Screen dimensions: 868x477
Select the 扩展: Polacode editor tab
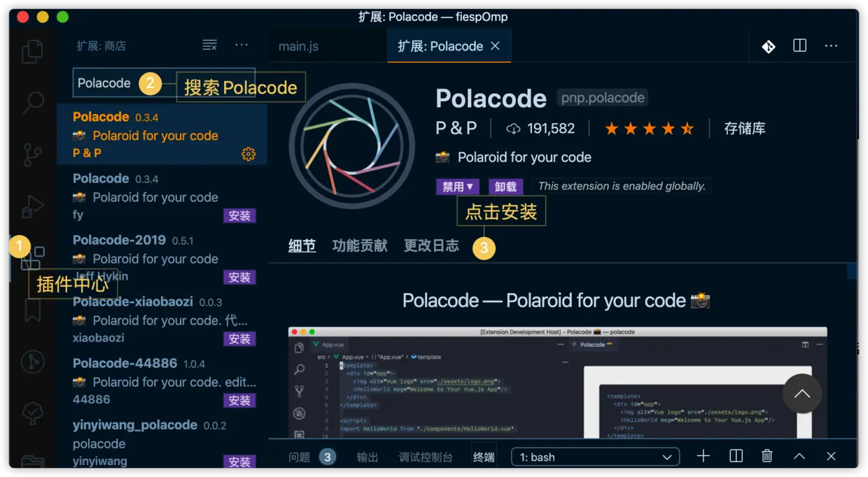tap(449, 46)
